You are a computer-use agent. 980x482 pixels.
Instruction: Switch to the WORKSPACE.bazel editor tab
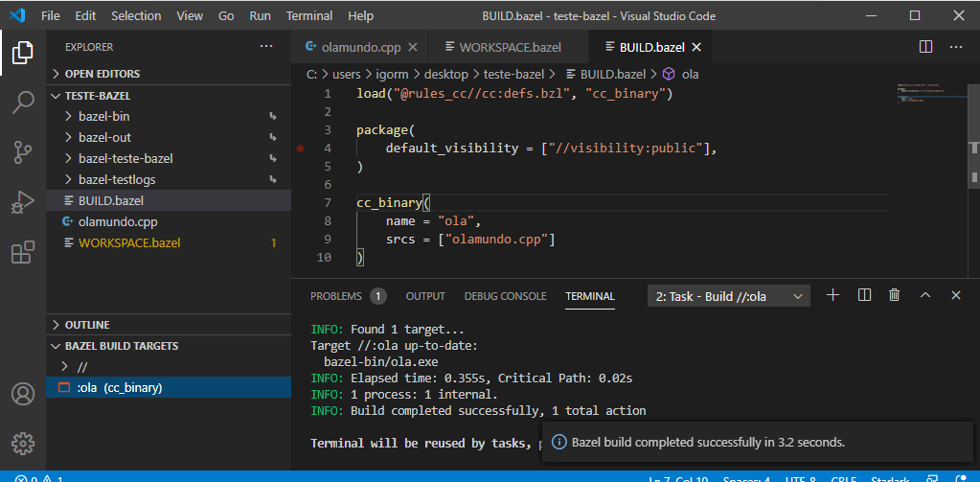[x=510, y=47]
